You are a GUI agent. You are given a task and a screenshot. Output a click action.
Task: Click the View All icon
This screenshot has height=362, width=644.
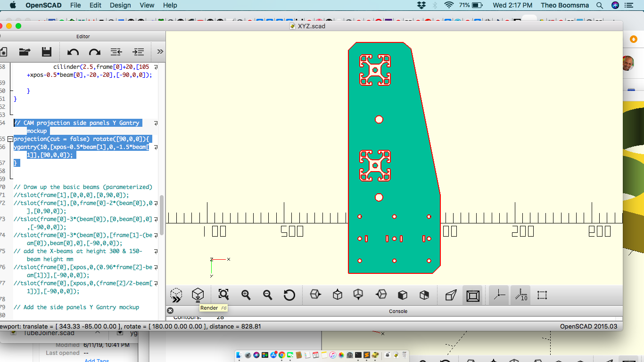tap(223, 295)
